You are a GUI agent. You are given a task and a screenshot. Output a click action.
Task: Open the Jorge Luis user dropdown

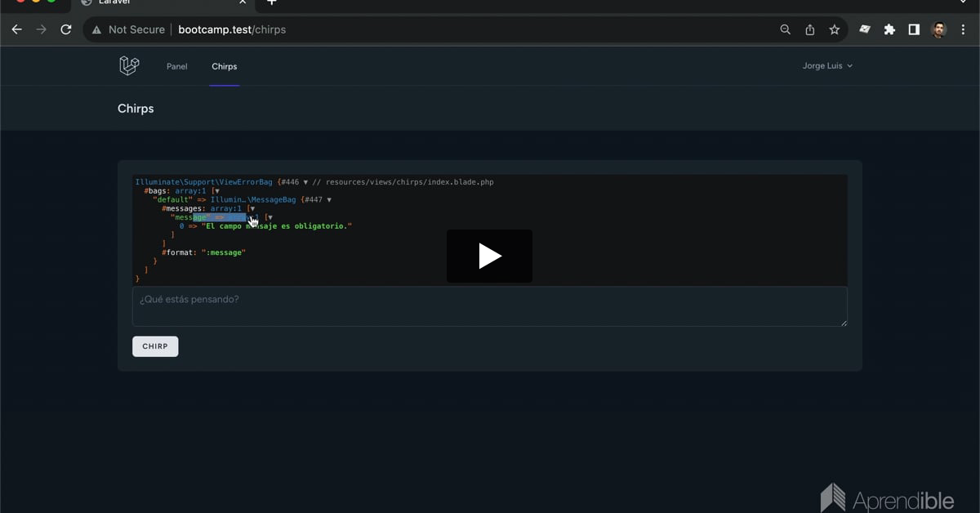pyautogui.click(x=827, y=65)
